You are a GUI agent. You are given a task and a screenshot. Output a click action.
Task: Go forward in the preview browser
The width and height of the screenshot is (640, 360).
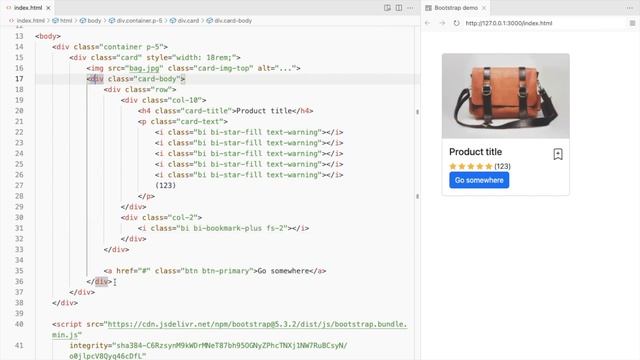click(442, 23)
